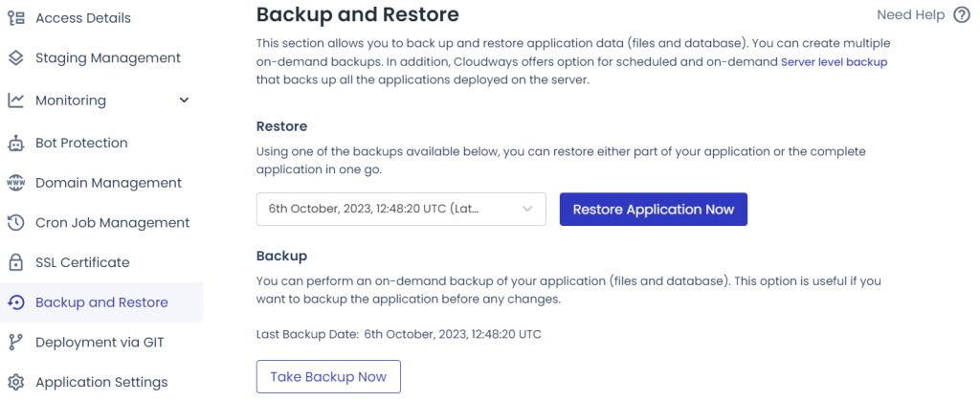
Task: Select Backup and Restore menu item
Action: 101,302
